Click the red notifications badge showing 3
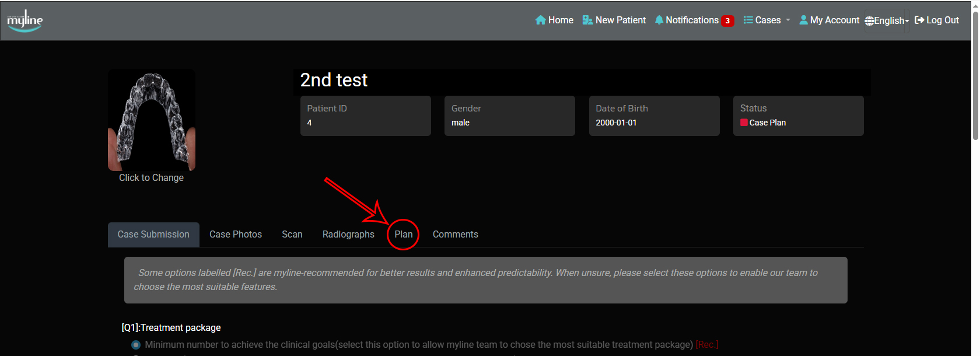 (x=727, y=21)
